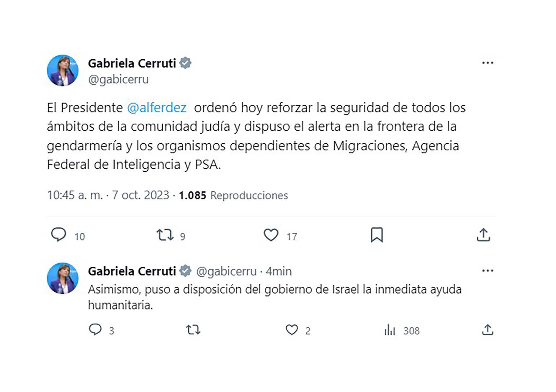Share the main tweet

point(483,235)
